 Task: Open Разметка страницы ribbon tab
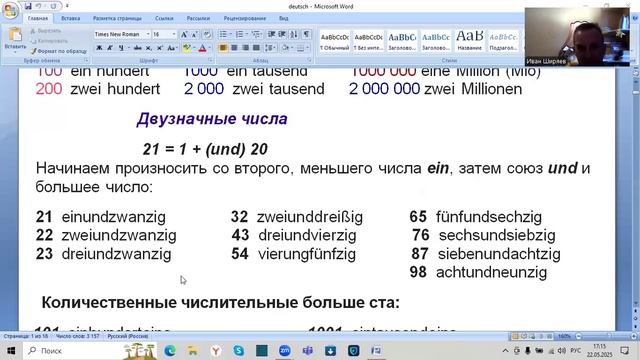tap(117, 18)
